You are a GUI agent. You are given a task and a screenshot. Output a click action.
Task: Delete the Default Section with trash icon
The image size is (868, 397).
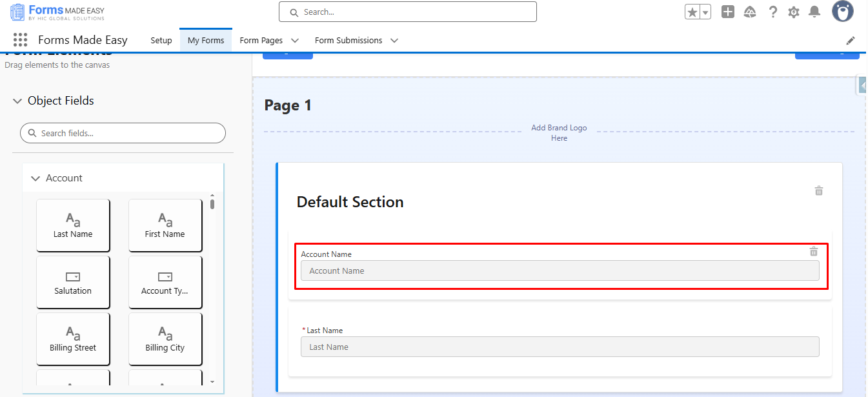[818, 190]
